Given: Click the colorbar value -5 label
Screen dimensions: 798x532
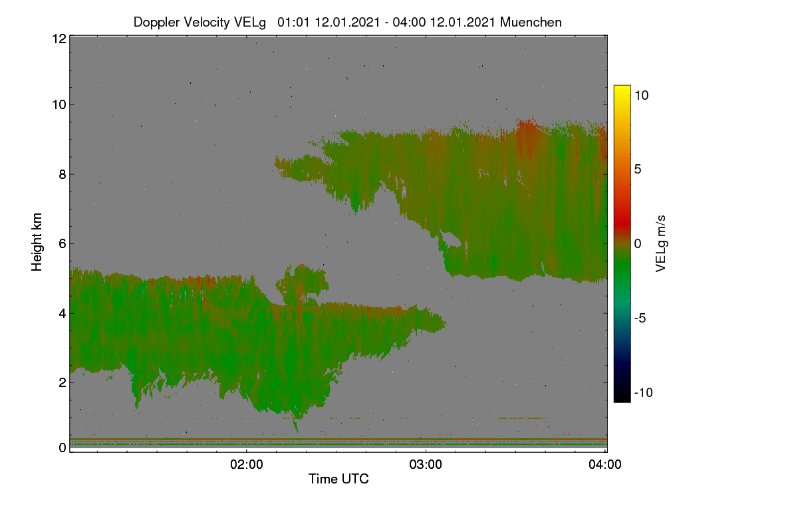Looking at the screenshot, I should pyautogui.click(x=640, y=318).
